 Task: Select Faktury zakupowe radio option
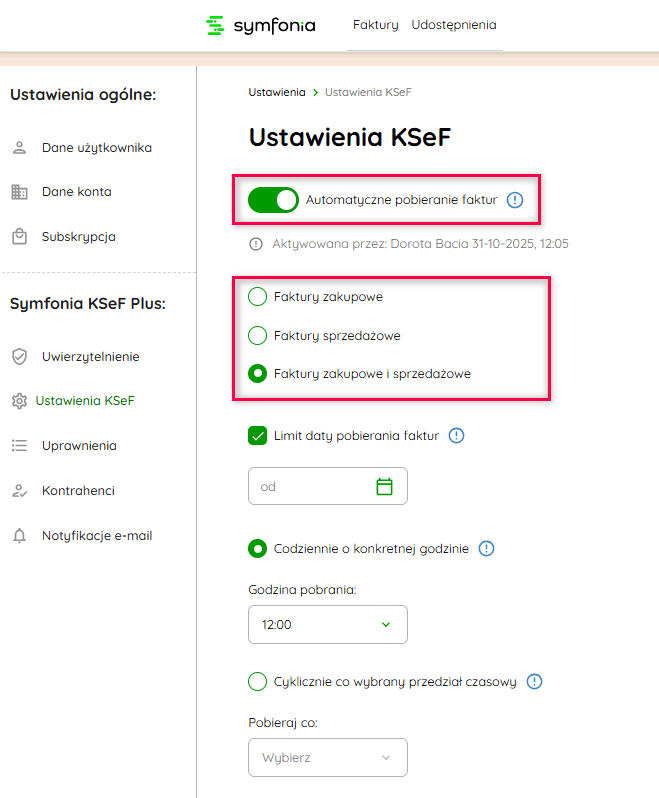pyautogui.click(x=258, y=296)
